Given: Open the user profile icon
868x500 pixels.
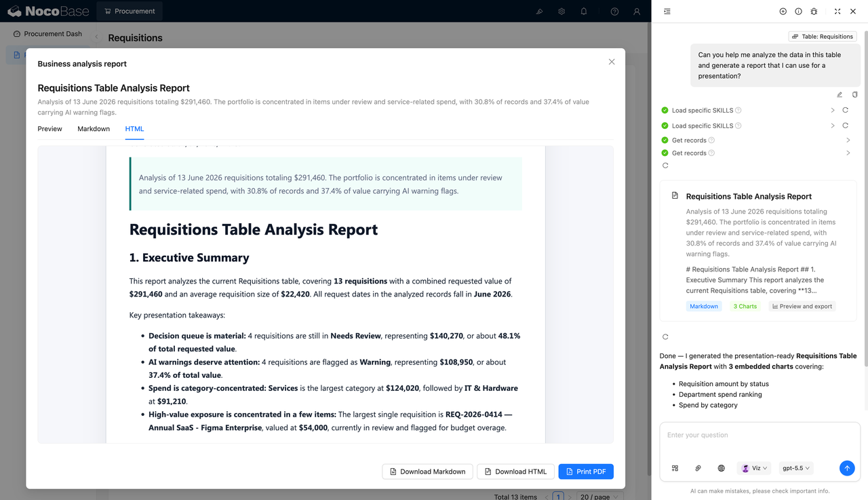Looking at the screenshot, I should tap(636, 12).
